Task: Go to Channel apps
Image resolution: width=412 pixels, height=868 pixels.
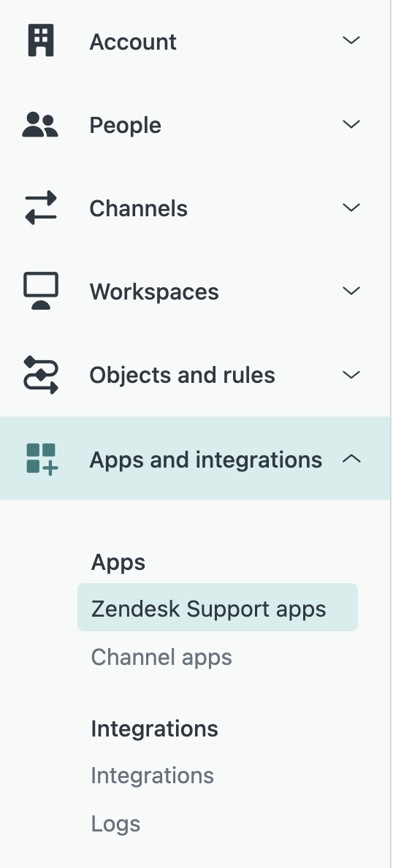Action: tap(161, 657)
